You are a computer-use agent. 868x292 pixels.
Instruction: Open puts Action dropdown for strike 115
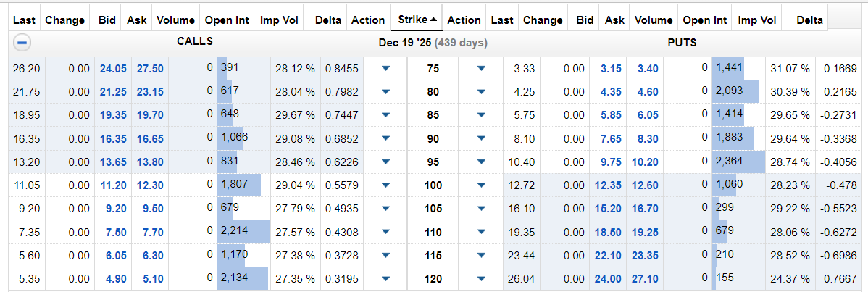click(480, 256)
